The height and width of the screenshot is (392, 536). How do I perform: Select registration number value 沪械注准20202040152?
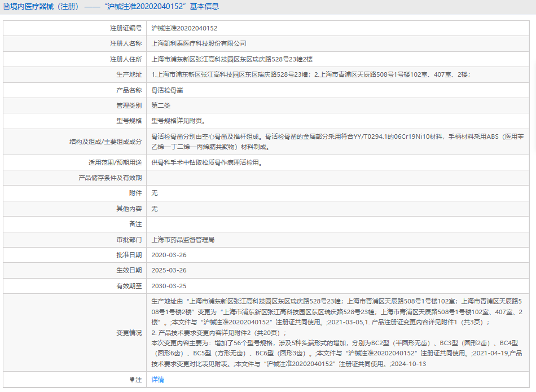tap(184, 28)
